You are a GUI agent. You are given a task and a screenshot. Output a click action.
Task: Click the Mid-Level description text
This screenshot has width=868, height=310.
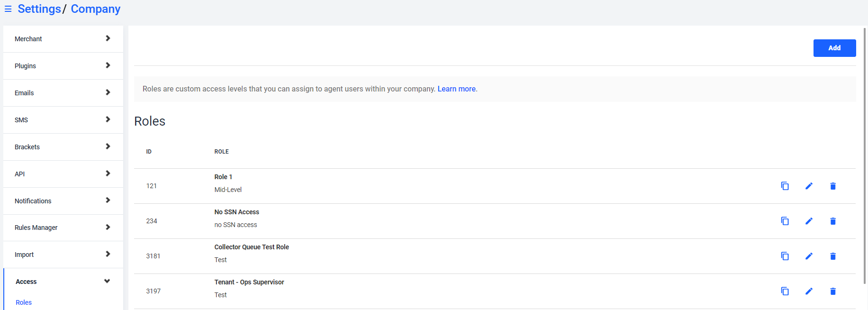point(228,190)
